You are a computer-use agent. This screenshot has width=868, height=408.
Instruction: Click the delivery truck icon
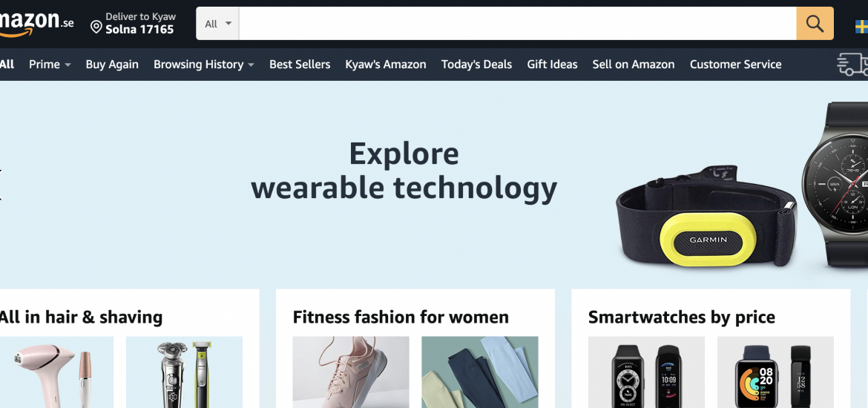coord(852,65)
